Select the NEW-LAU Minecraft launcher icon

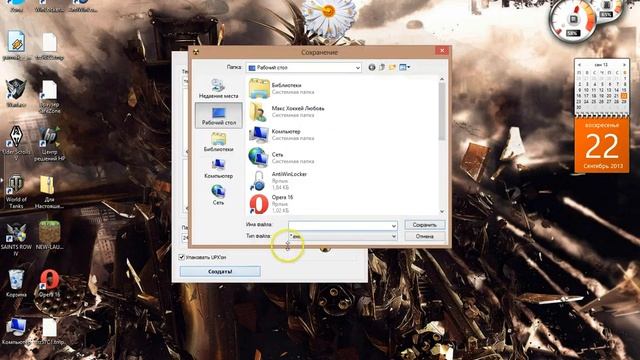point(49,236)
